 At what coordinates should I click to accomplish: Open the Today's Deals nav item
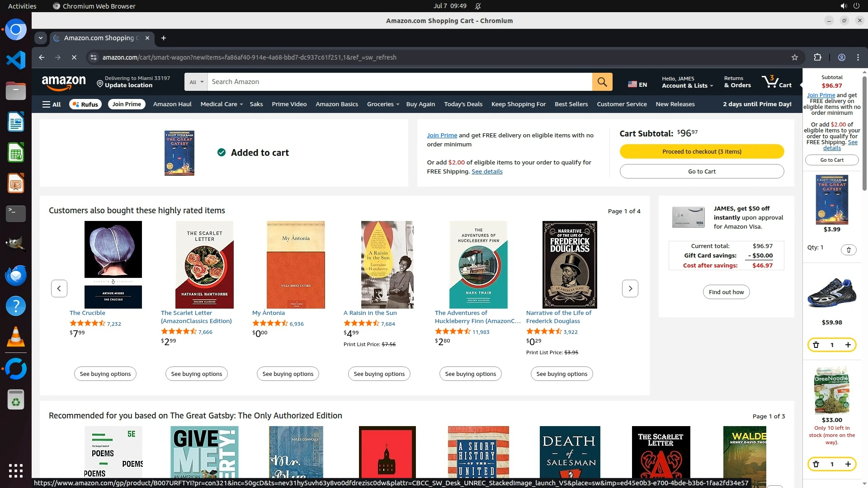463,104
